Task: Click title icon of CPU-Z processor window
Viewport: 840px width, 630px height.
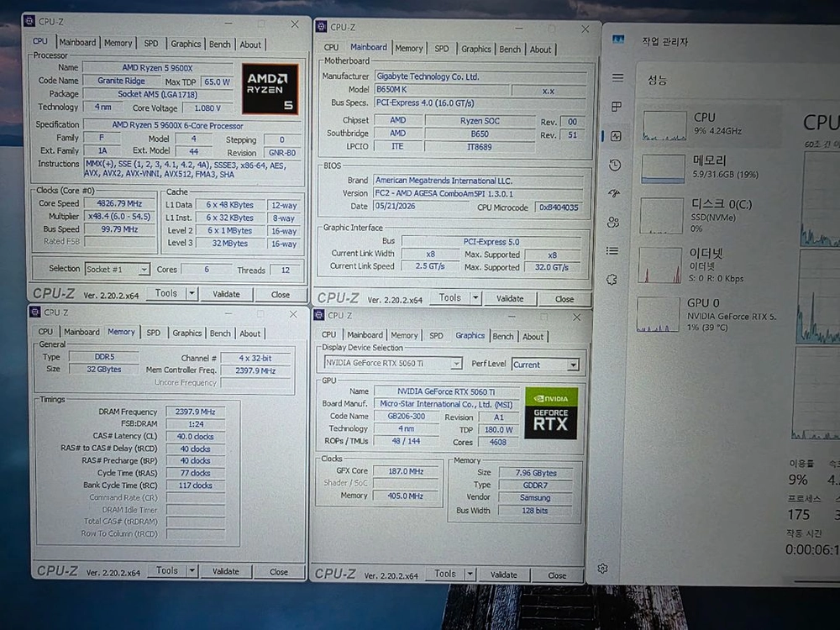Action: click(29, 22)
